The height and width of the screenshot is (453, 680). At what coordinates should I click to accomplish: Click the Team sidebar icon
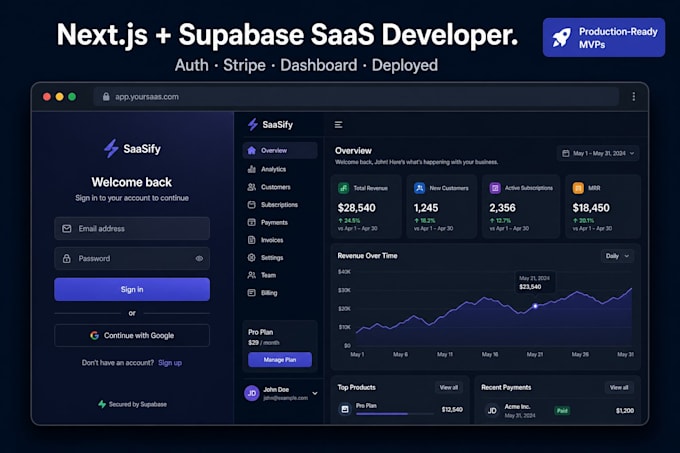[x=251, y=275]
